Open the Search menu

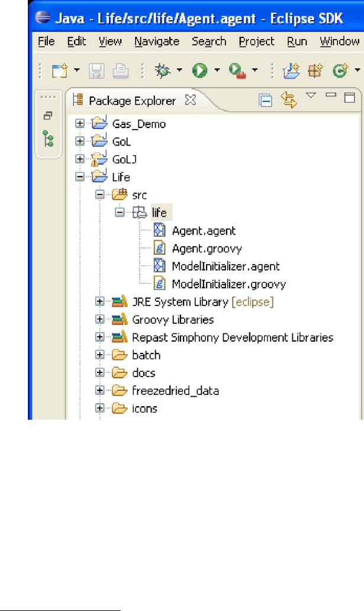(209, 41)
